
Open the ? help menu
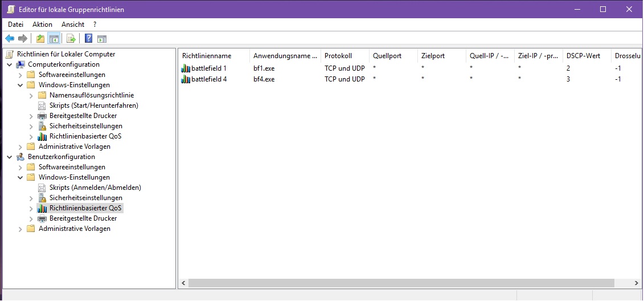point(95,25)
